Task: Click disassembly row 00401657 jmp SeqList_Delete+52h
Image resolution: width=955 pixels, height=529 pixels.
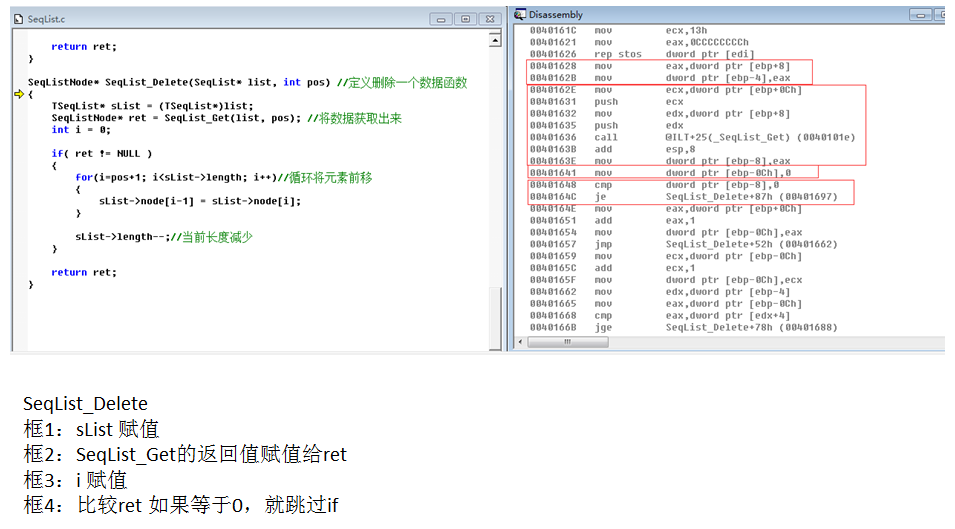Action: point(683,244)
